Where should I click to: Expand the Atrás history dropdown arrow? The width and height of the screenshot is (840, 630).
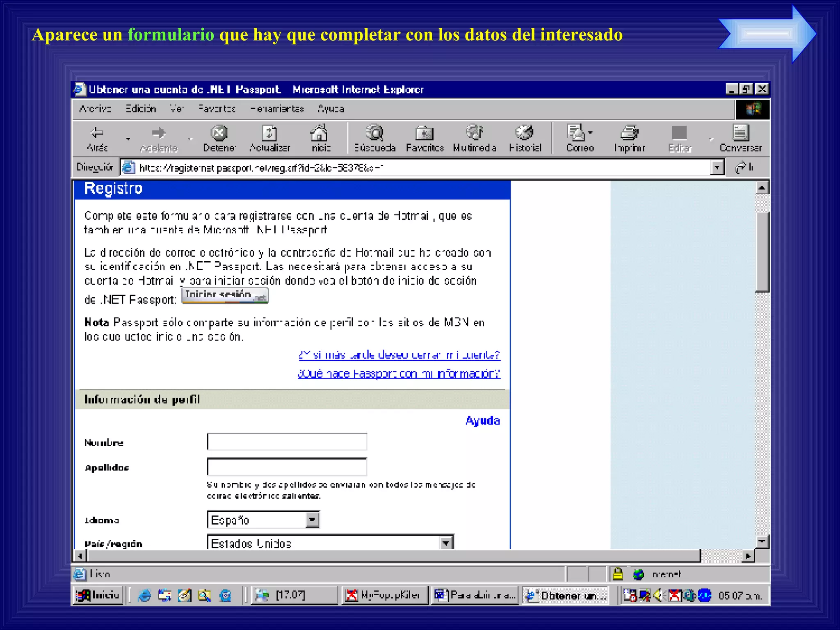point(128,139)
